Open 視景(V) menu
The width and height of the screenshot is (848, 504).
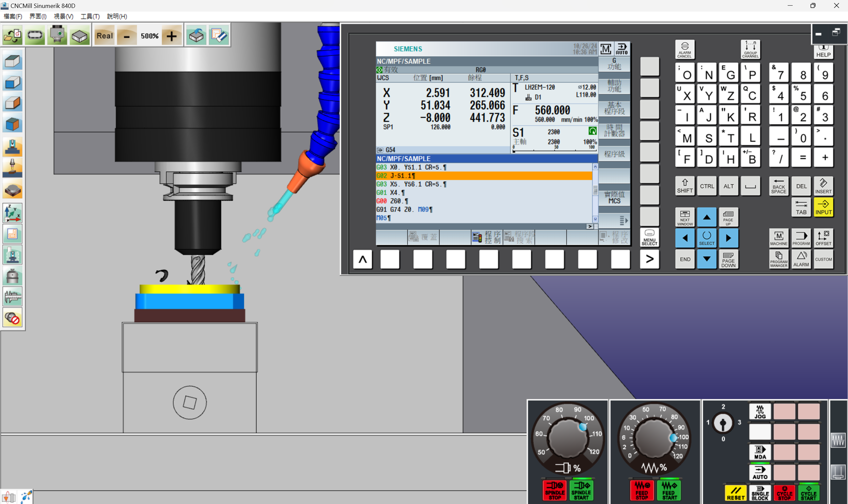click(64, 16)
